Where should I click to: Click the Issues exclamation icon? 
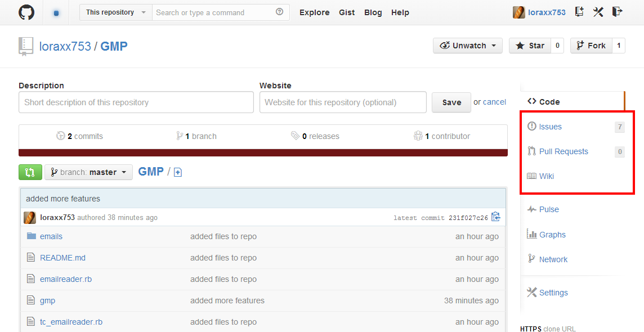pyautogui.click(x=532, y=126)
